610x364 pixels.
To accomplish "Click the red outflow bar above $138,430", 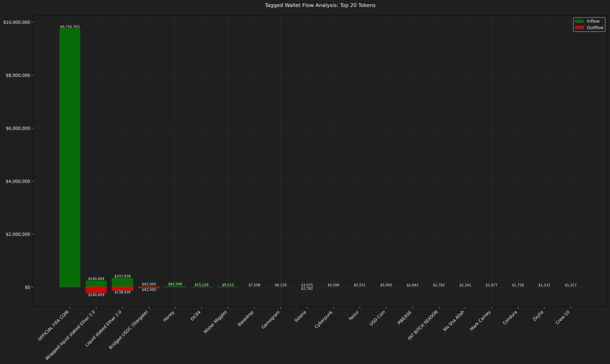I will [123, 289].
